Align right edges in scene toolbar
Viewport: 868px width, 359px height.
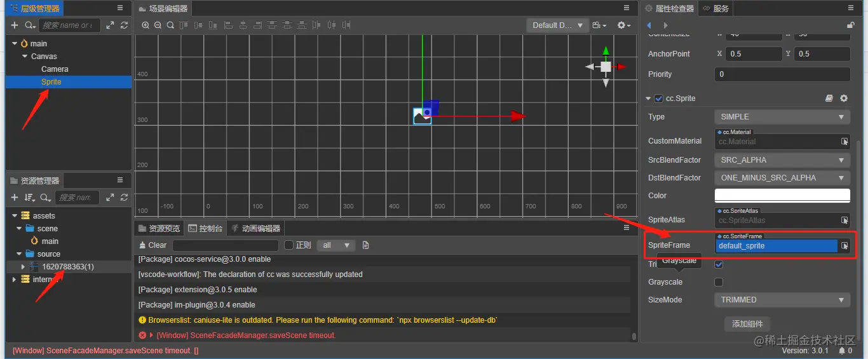[x=258, y=25]
